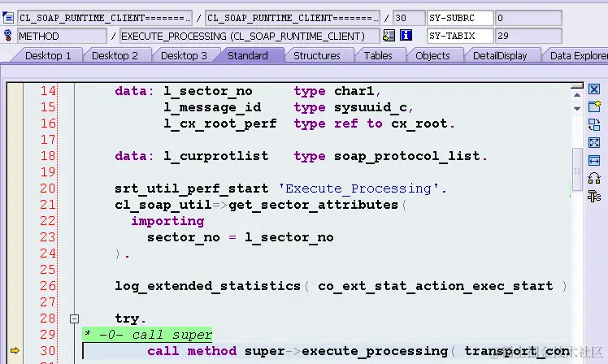Viewport: 608px width, 364px height.
Task: Click the line number field showing 30
Action: click(x=409, y=18)
